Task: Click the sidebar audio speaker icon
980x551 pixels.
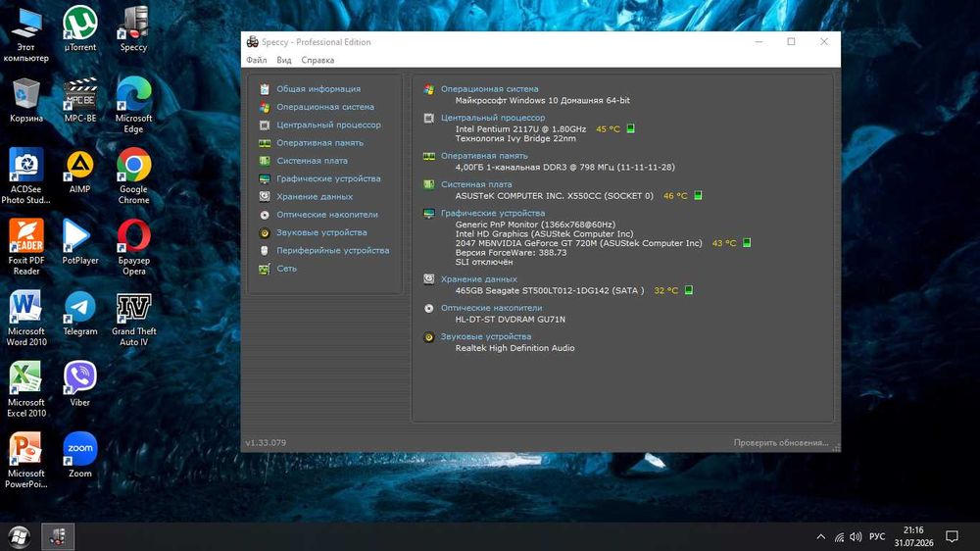Action: tap(265, 232)
